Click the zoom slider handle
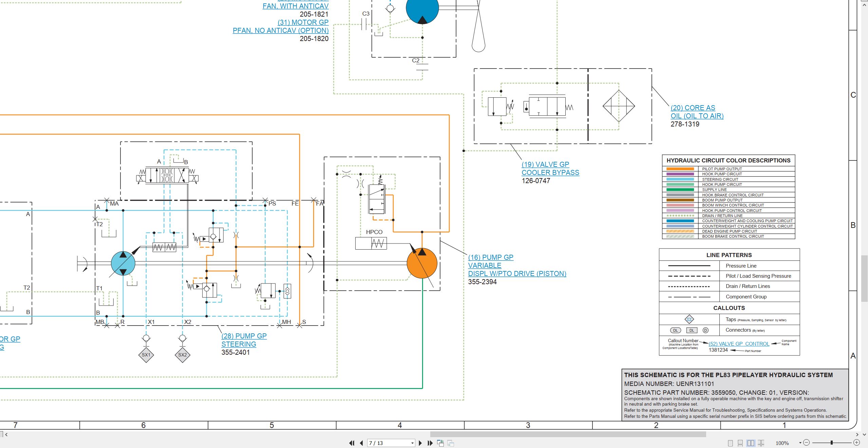Viewport: 868px width, 448px height. coord(832,443)
